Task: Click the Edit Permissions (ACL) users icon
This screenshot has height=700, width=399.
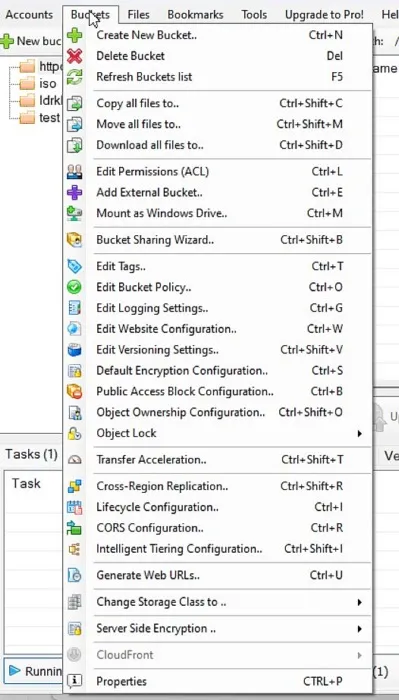Action: click(x=75, y=171)
